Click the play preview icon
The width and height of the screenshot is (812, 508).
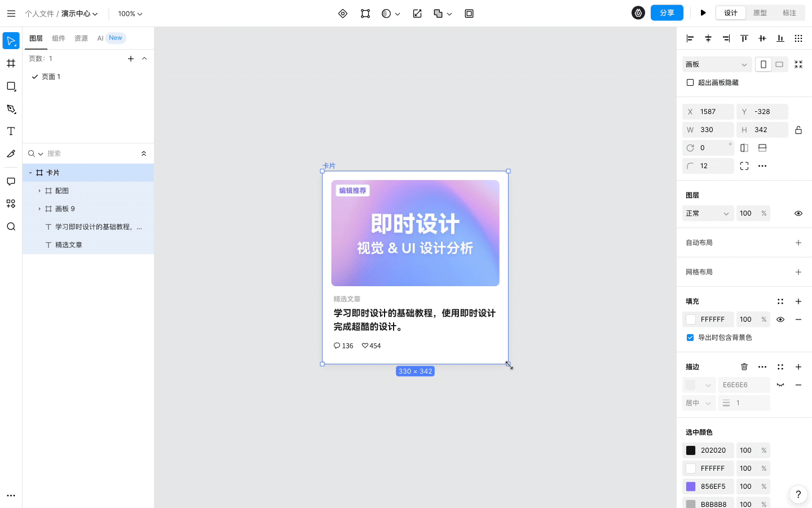703,13
